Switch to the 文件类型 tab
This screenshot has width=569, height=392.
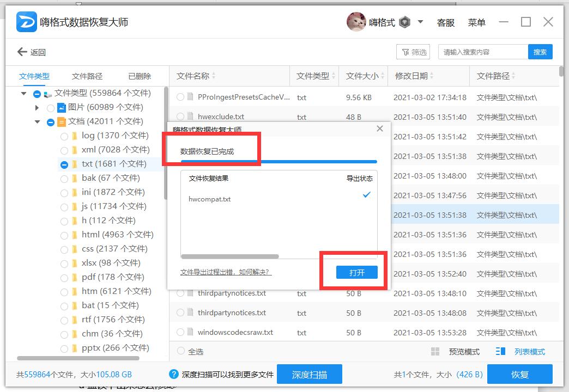click(34, 76)
